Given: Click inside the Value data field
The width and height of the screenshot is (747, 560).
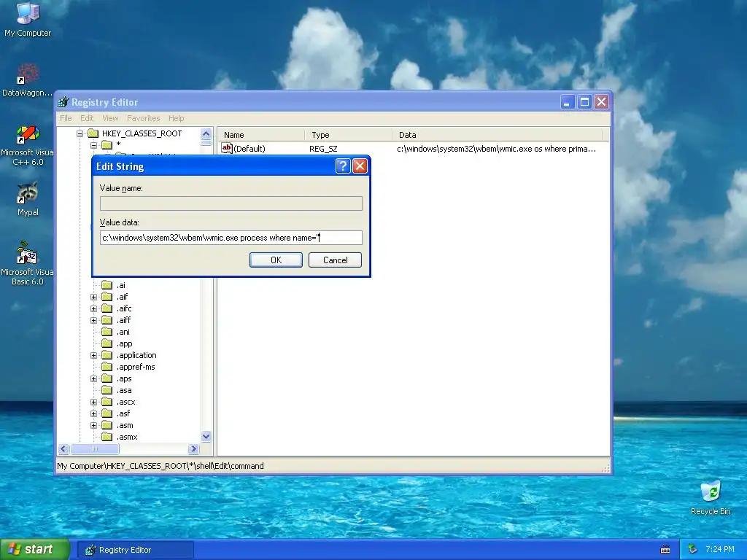Looking at the screenshot, I should tap(231, 238).
